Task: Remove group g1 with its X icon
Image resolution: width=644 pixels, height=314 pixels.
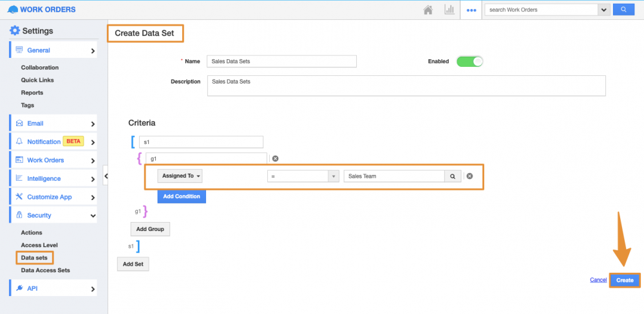Action: [275, 158]
